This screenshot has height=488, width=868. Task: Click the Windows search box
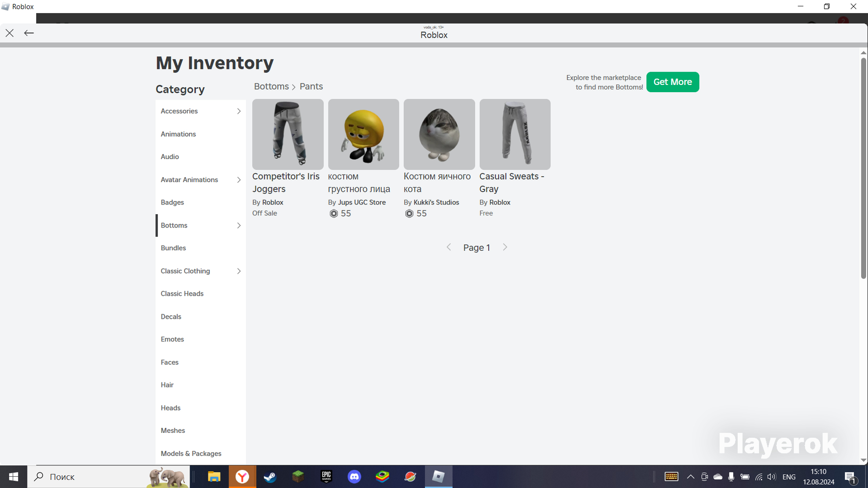click(108, 477)
